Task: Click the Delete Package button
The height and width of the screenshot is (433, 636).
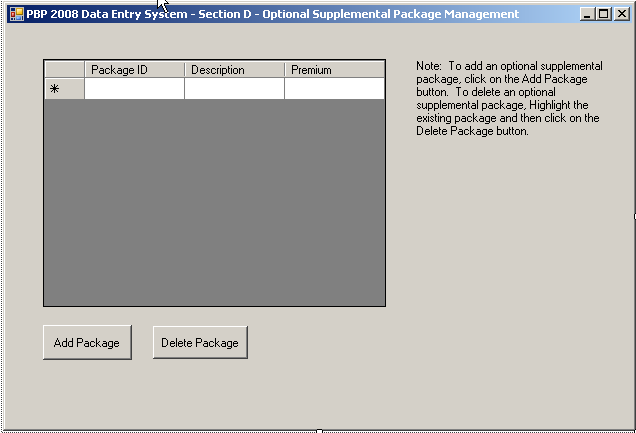Action: [x=200, y=342]
